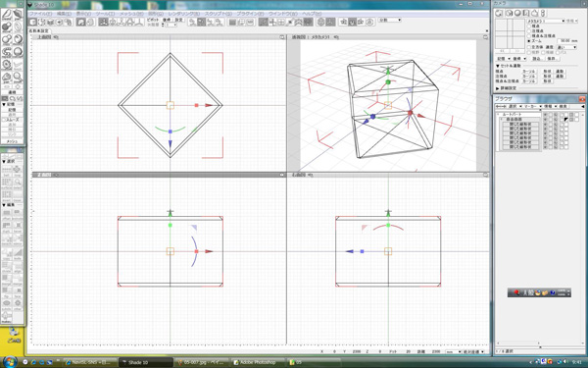Open the 選択 dropdown in ブラウザ
Image resolution: width=588 pixels, height=368 pixels.
514,107
